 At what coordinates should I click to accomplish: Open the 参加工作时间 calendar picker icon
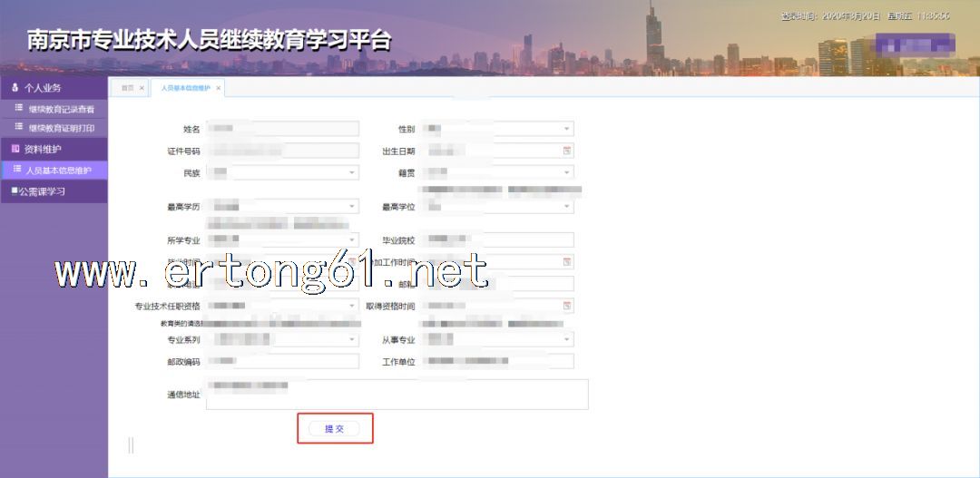(567, 262)
